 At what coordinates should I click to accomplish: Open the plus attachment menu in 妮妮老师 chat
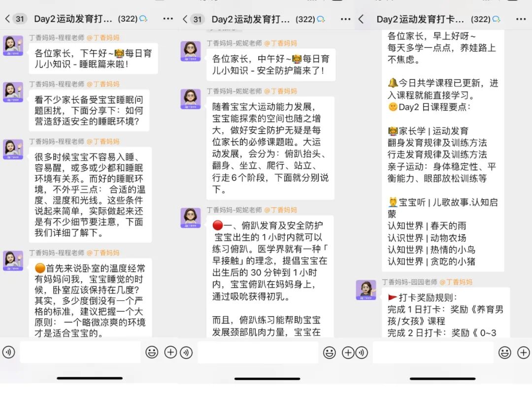point(348,353)
